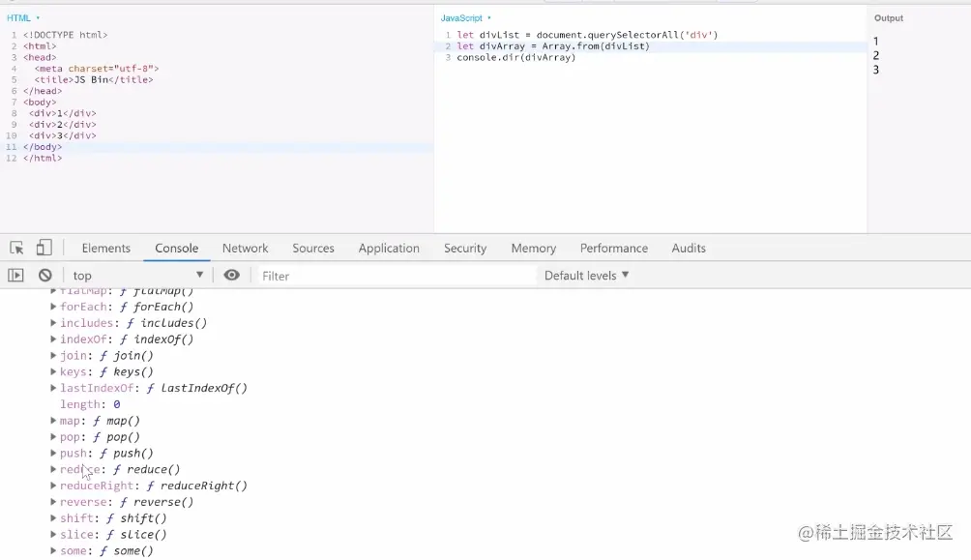Open the JavaScript panel dropdown
This screenshot has width=971, height=560.
click(x=466, y=18)
